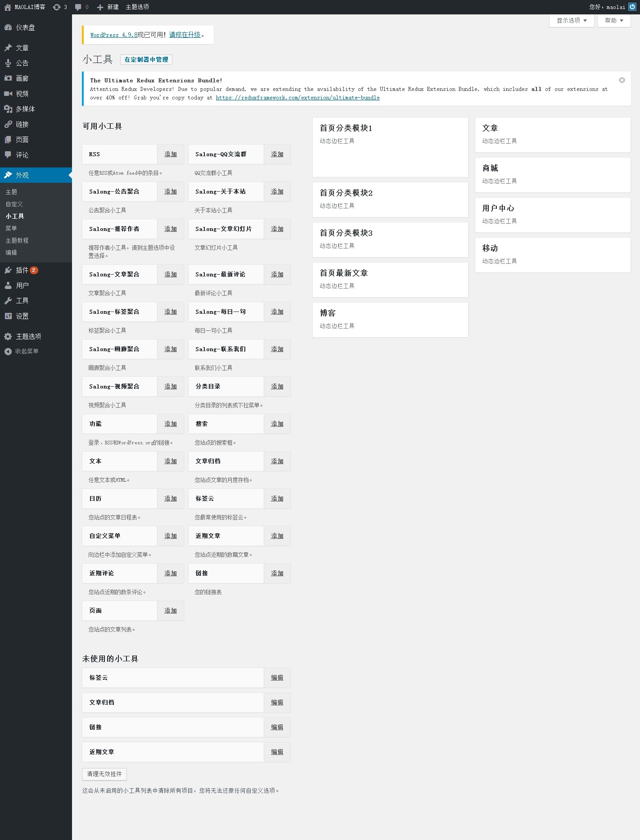Click the wrench icon for 工具
The width and height of the screenshot is (640, 840).
point(8,301)
